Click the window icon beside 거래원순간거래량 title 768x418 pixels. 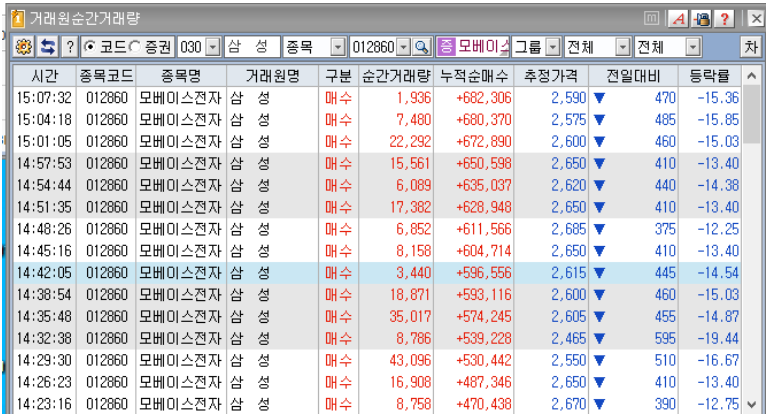(x=17, y=19)
